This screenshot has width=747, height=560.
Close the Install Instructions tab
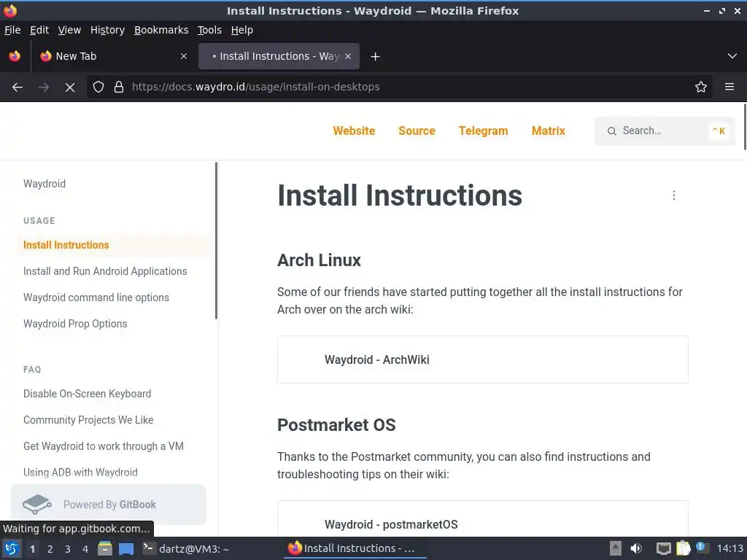click(x=348, y=56)
